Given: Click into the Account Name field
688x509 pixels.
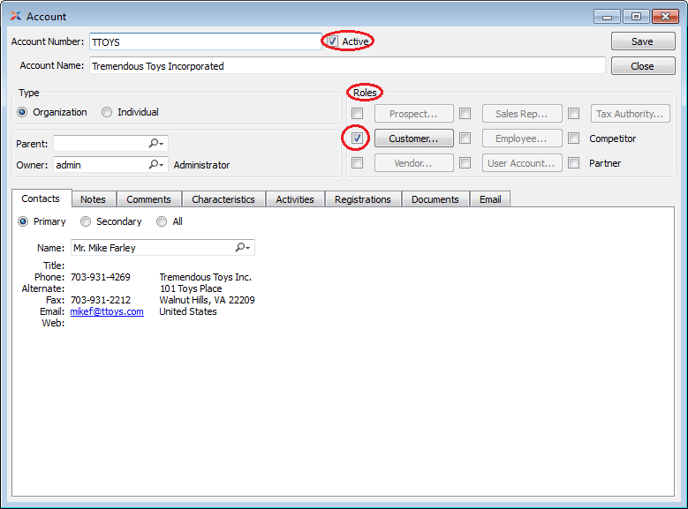Looking at the screenshot, I should point(346,66).
